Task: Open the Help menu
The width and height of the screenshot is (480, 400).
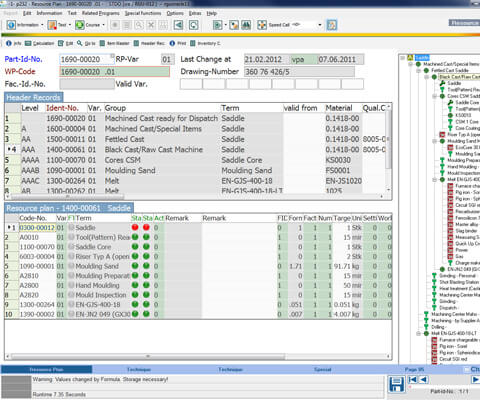Action: pos(212,13)
